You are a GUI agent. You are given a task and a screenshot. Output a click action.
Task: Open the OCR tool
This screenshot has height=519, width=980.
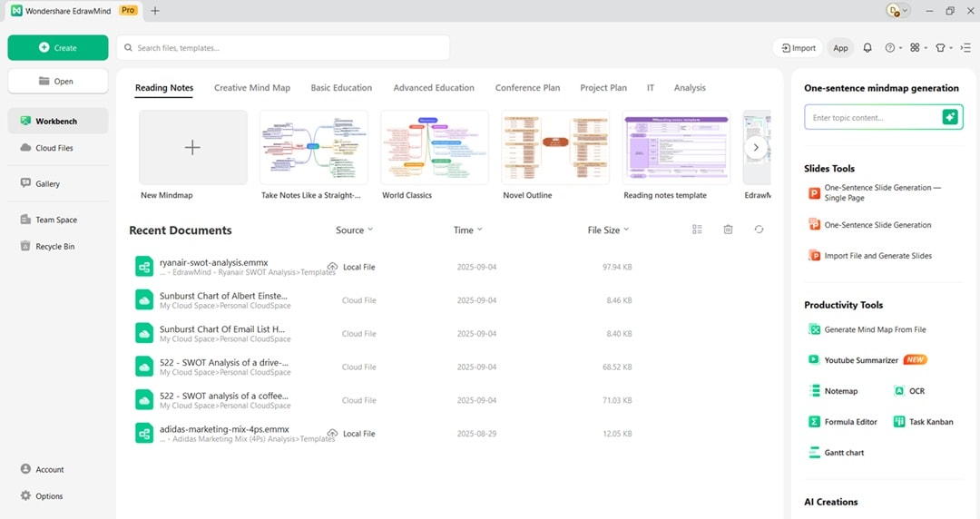pyautogui.click(x=909, y=391)
